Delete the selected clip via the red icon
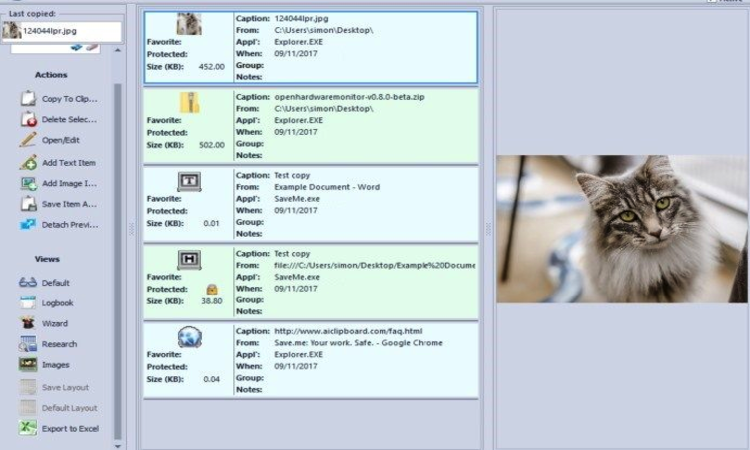This screenshot has width=750, height=450. click(27, 120)
